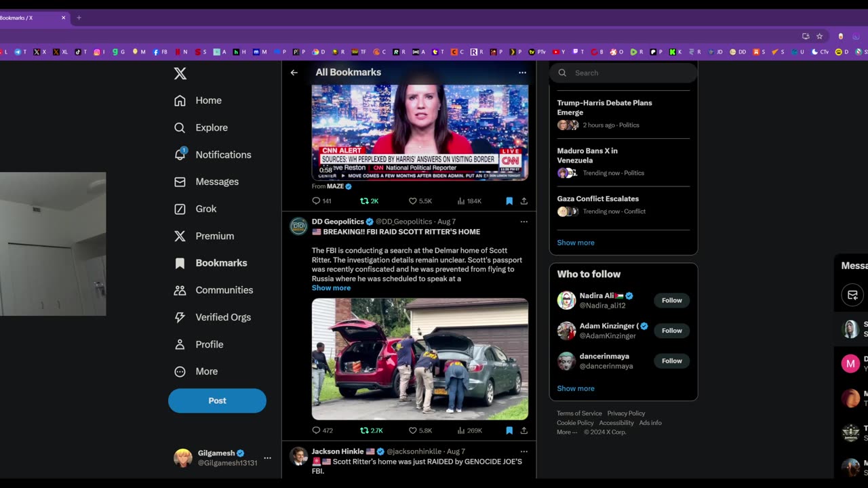This screenshot has width=868, height=488.
Task: Share the DD Geopolitics post
Action: tap(524, 430)
